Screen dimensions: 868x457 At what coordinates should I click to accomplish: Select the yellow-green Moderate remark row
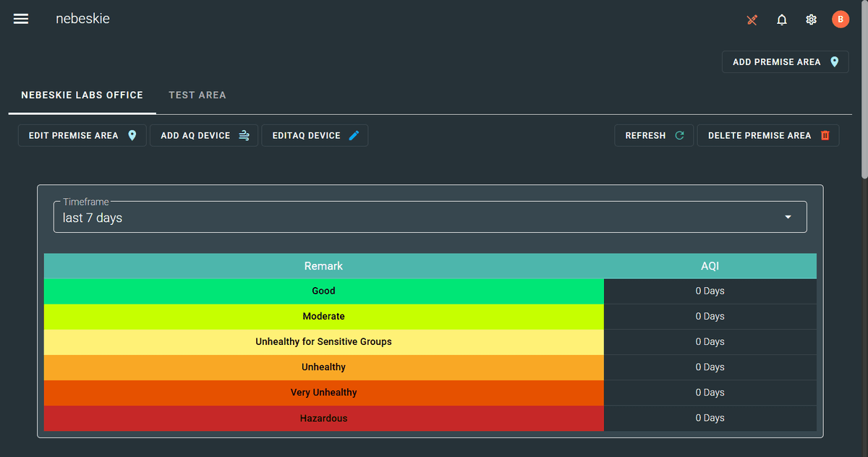(323, 316)
